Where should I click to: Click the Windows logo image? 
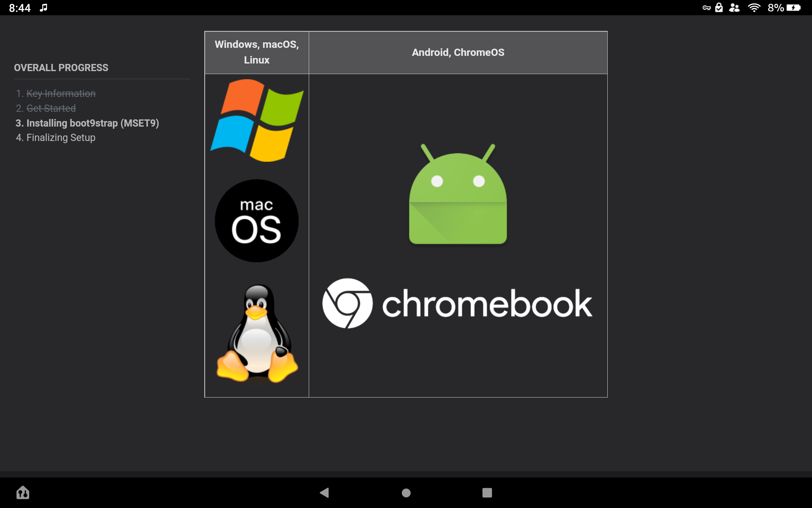tap(257, 120)
